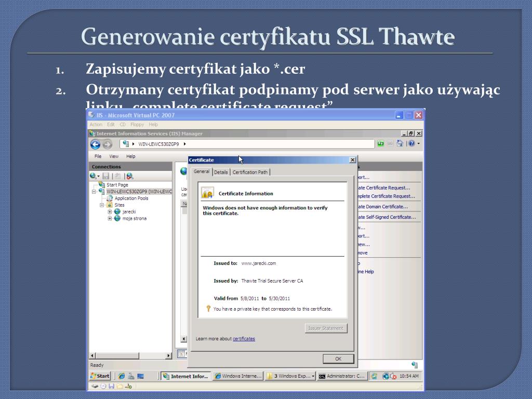532x399 pixels.
Task: Click the Application Pools icon
Action: point(110,198)
